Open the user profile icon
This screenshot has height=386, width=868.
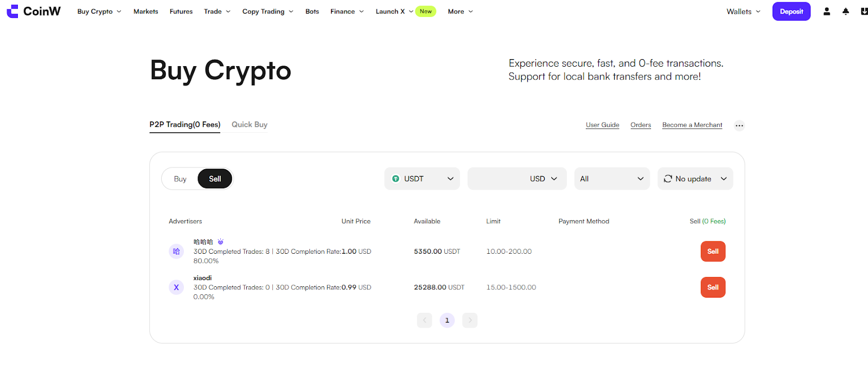(x=827, y=11)
